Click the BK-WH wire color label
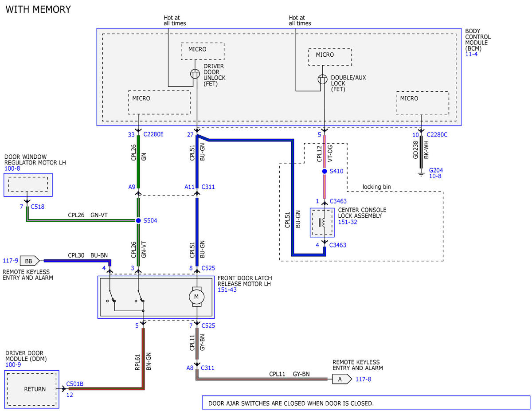 tap(427, 150)
